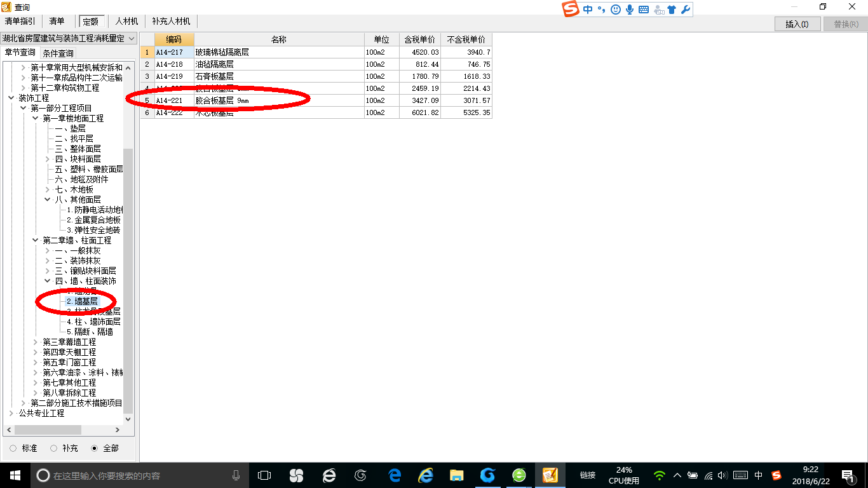The width and height of the screenshot is (868, 488).
Task: Expand 七、木地板 node
Action: (48, 189)
